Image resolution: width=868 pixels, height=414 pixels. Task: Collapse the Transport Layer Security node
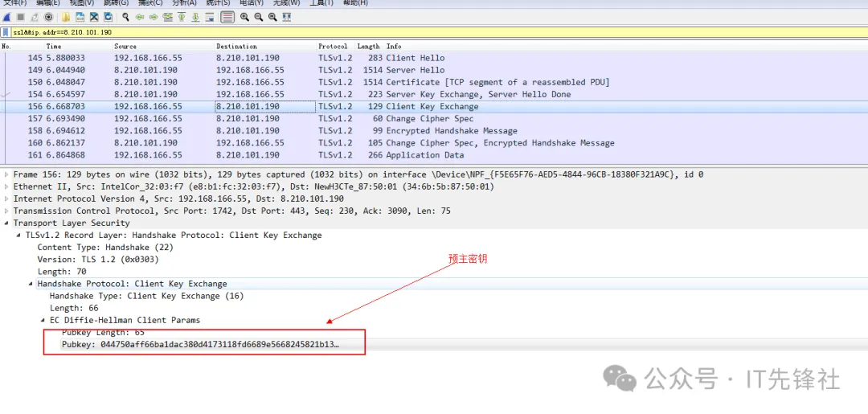6,223
